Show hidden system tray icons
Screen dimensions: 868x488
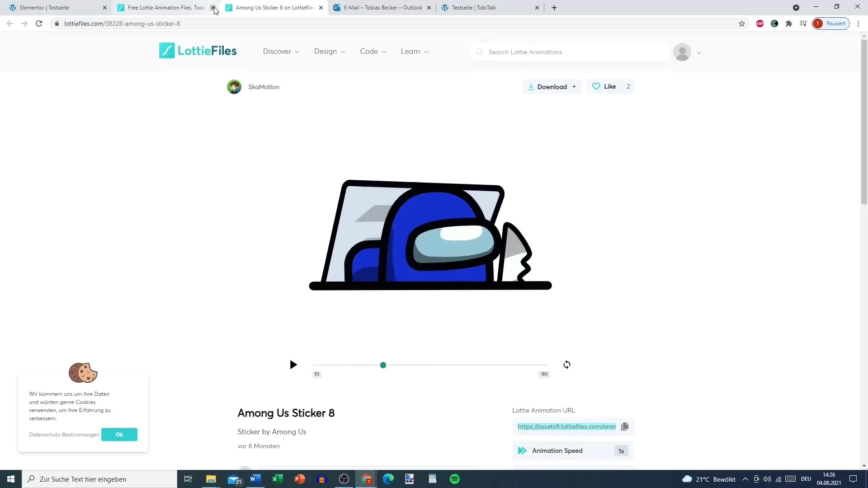click(745, 479)
